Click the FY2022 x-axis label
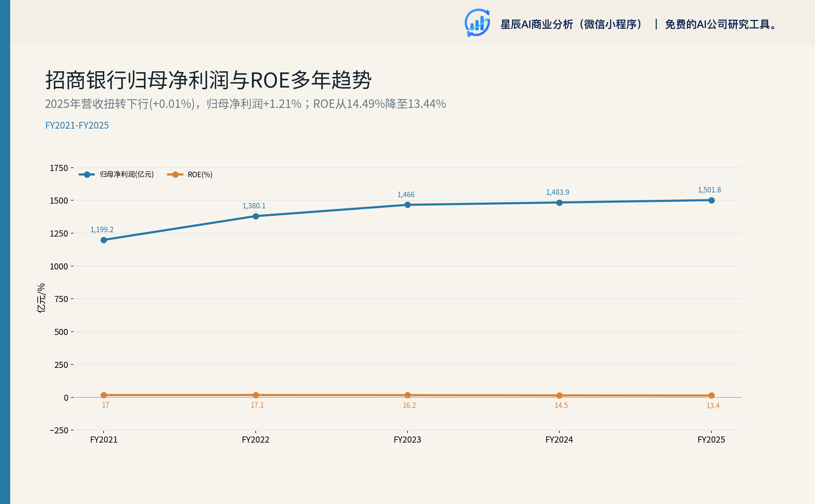Image resolution: width=815 pixels, height=504 pixels. (256, 440)
